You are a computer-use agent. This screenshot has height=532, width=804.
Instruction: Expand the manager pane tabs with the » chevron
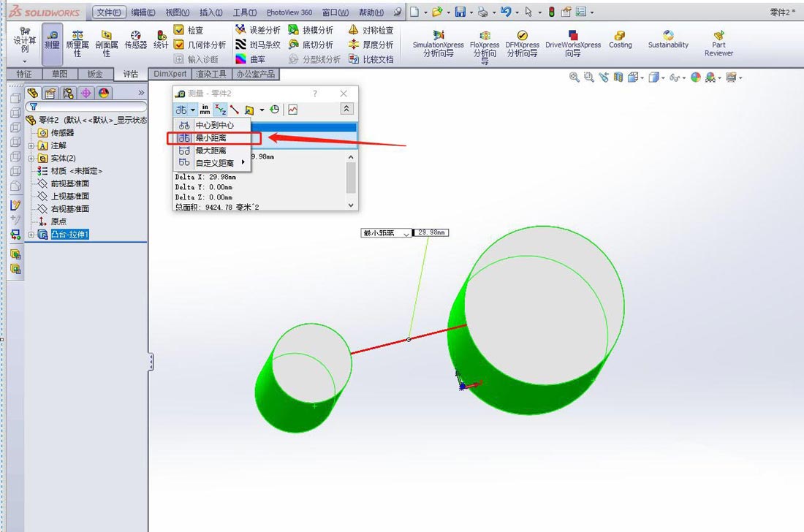click(141, 93)
